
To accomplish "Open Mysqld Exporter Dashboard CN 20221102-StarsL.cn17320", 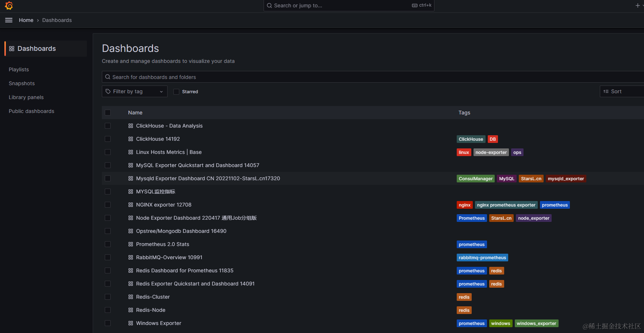I will coord(208,178).
